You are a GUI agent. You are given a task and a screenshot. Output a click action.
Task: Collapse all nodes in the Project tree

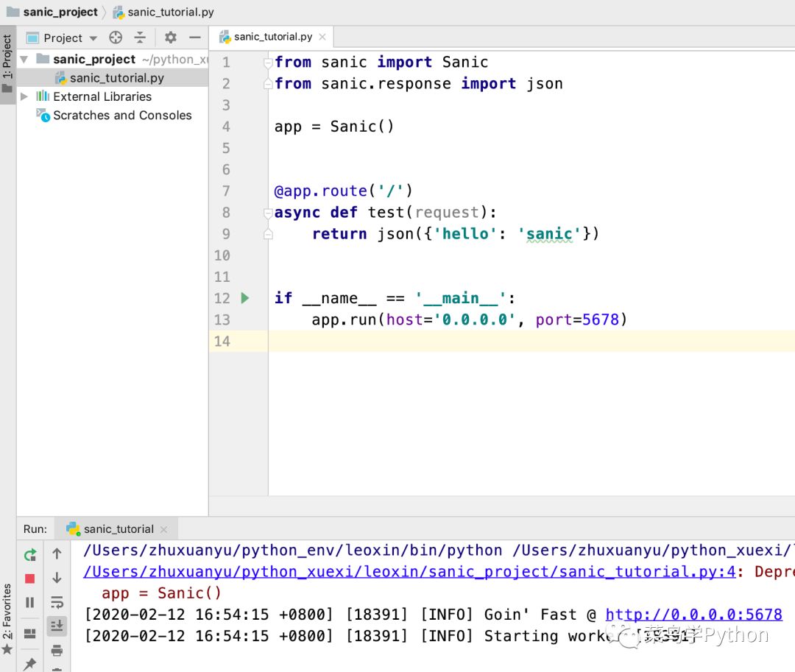[141, 38]
